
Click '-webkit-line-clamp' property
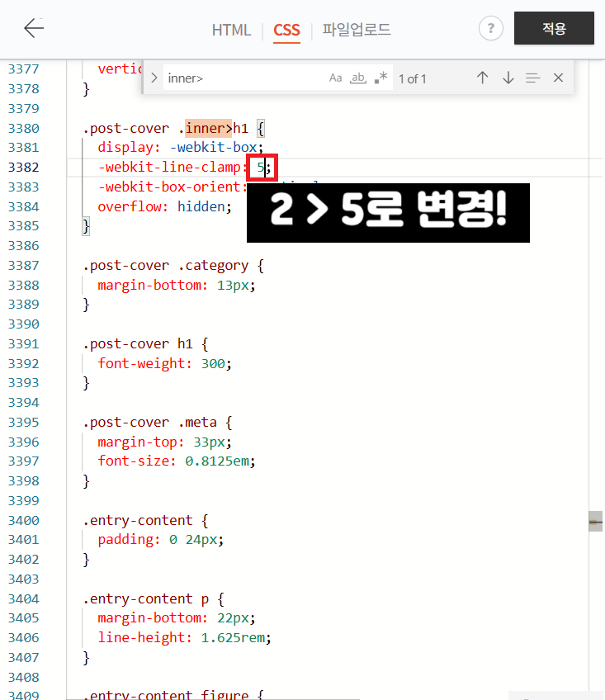(169, 168)
